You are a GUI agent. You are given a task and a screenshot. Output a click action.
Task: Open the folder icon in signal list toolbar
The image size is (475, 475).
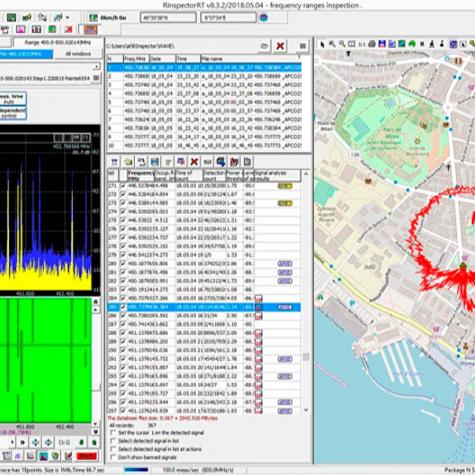128,162
